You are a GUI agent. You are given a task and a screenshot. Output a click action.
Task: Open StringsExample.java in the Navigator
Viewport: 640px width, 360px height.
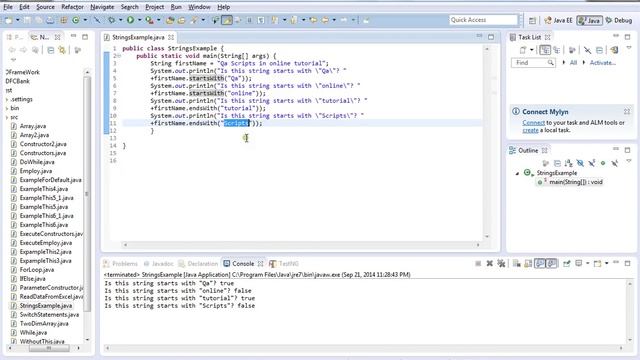[46, 306]
